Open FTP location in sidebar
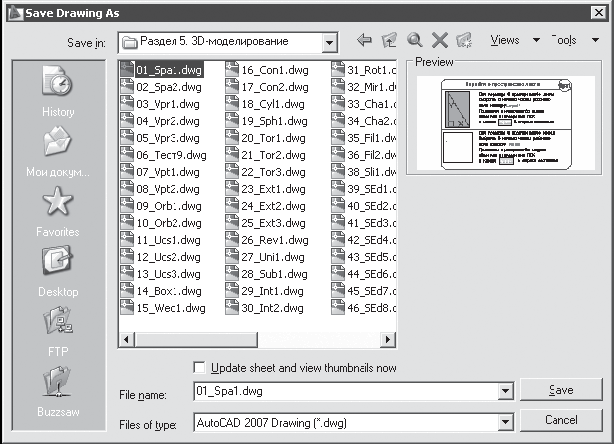The width and height of the screenshot is (614, 444). [x=57, y=333]
